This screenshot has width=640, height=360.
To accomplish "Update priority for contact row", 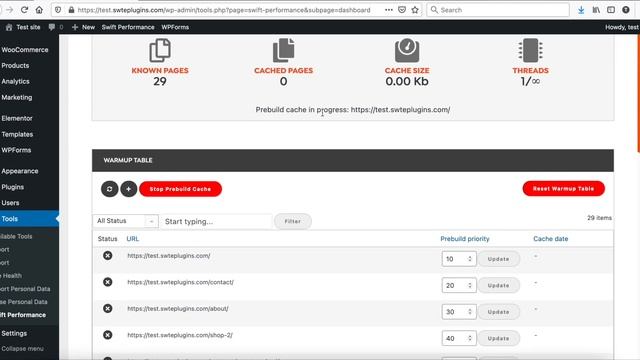I will (498, 285).
